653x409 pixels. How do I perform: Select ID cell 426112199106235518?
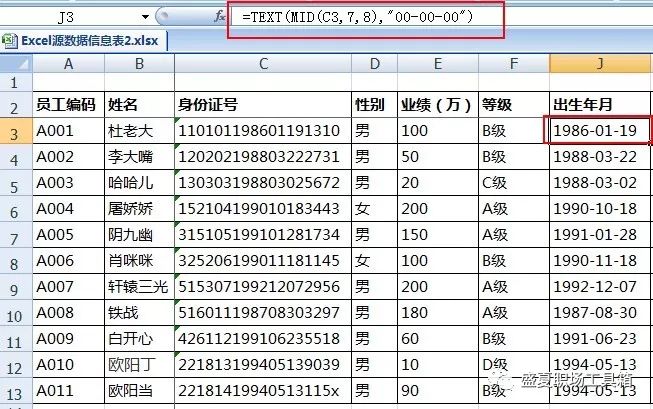(x=263, y=339)
